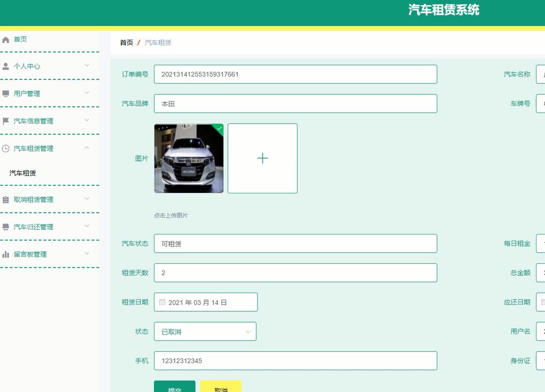This screenshot has width=545, height=392.
Task: Click the 点击上传图片 hint text
Action: pyautogui.click(x=170, y=215)
